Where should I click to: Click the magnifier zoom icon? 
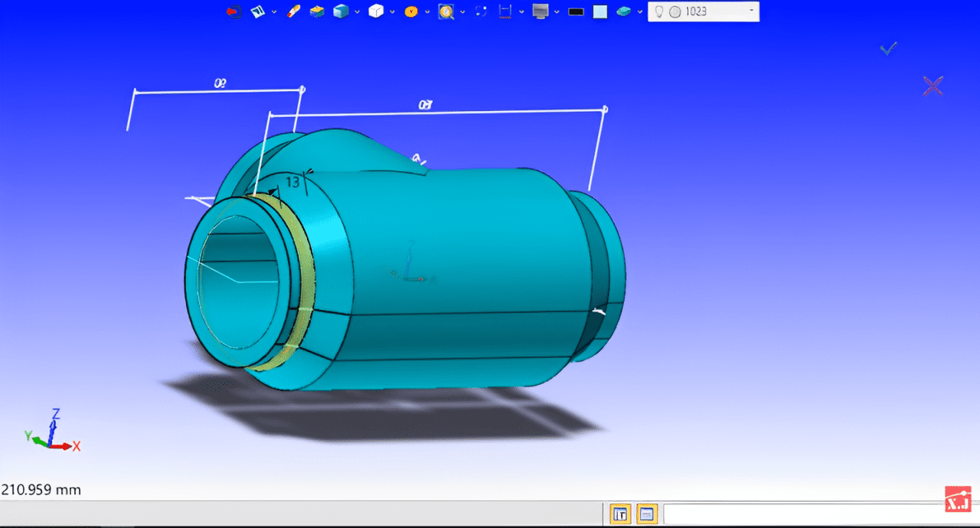(446, 11)
